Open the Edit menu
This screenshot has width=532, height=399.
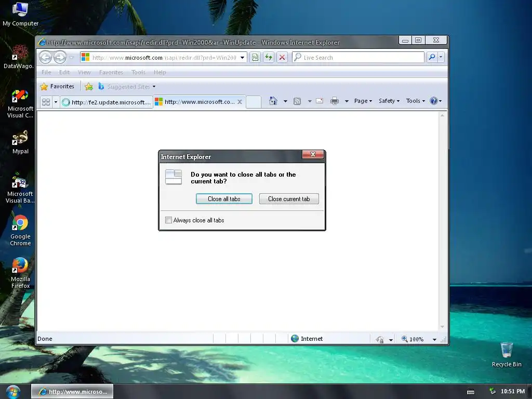pyautogui.click(x=64, y=72)
